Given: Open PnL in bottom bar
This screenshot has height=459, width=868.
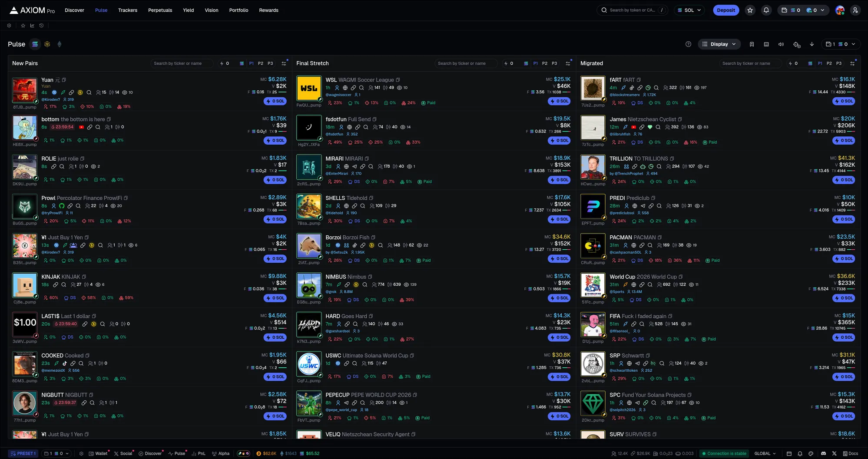Looking at the screenshot, I should 199,453.
